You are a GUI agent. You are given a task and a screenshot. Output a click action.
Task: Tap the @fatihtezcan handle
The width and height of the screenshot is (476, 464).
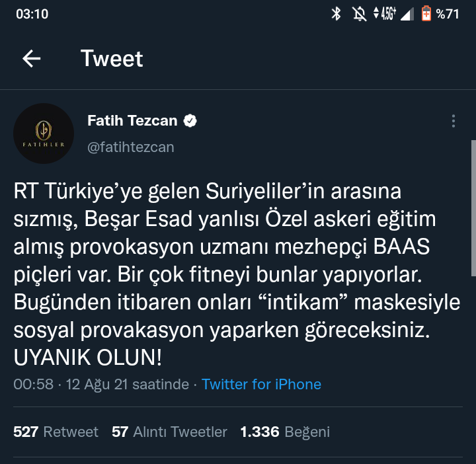tap(131, 147)
